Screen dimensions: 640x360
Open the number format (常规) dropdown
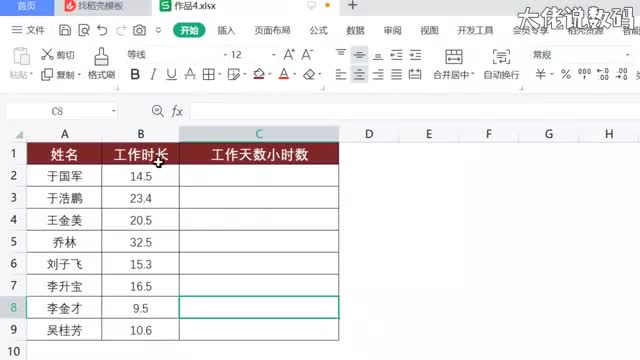(x=628, y=55)
